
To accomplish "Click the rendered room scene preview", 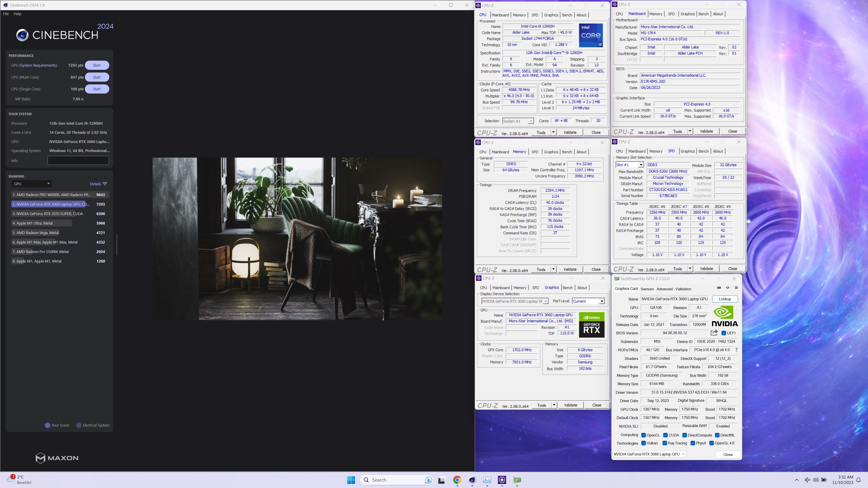I will point(297,239).
